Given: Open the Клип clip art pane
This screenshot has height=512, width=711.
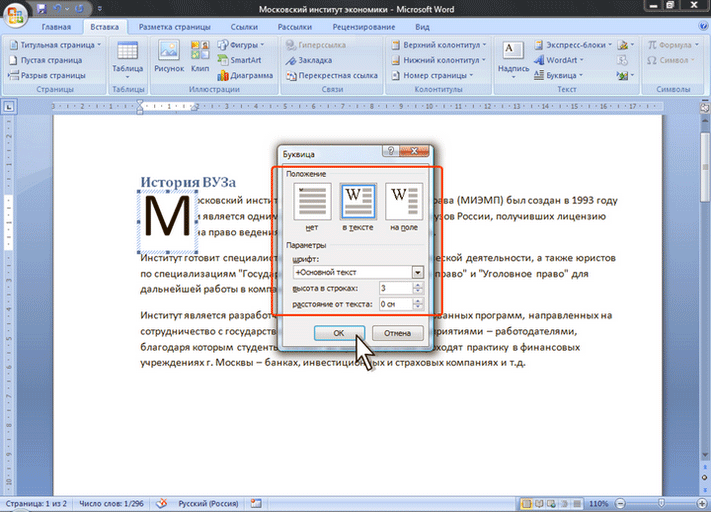Looking at the screenshot, I should click(200, 56).
